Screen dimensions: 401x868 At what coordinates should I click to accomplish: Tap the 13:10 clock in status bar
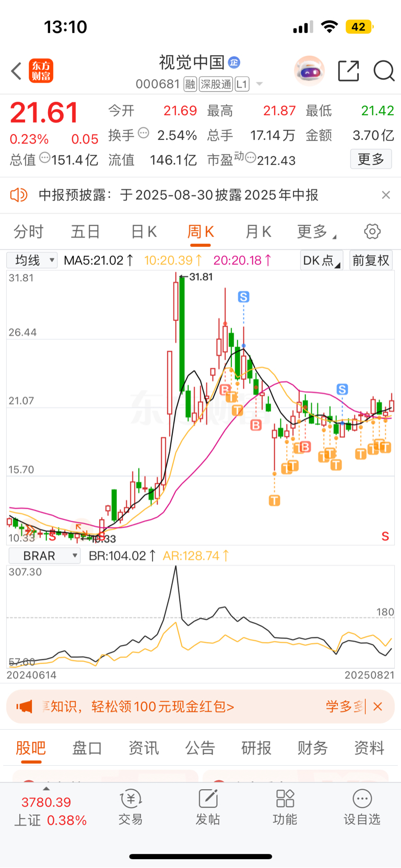65,27
